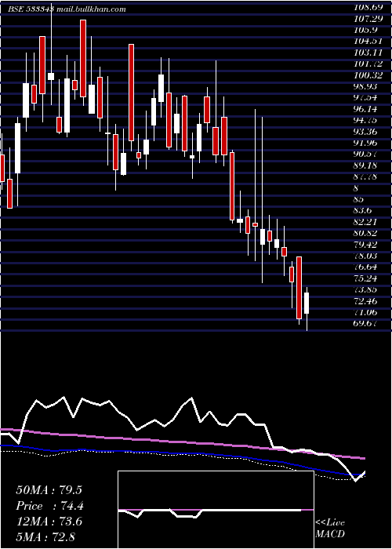Select the 87.78 price level label

click(365, 176)
